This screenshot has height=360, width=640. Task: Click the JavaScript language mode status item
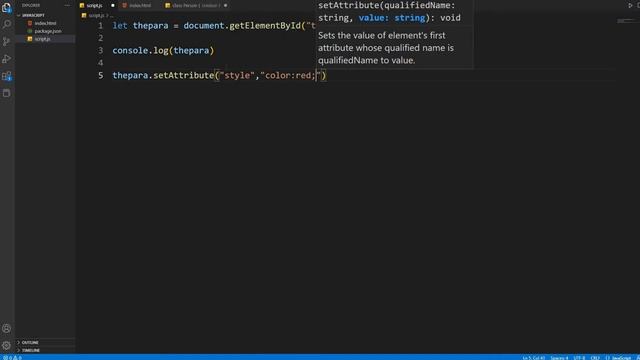(619, 358)
